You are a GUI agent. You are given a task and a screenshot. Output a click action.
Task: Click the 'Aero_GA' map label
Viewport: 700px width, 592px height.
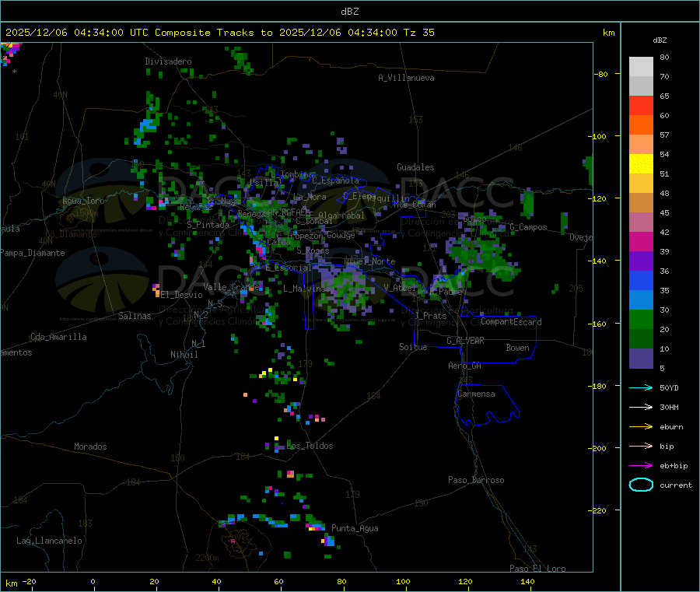(x=465, y=366)
